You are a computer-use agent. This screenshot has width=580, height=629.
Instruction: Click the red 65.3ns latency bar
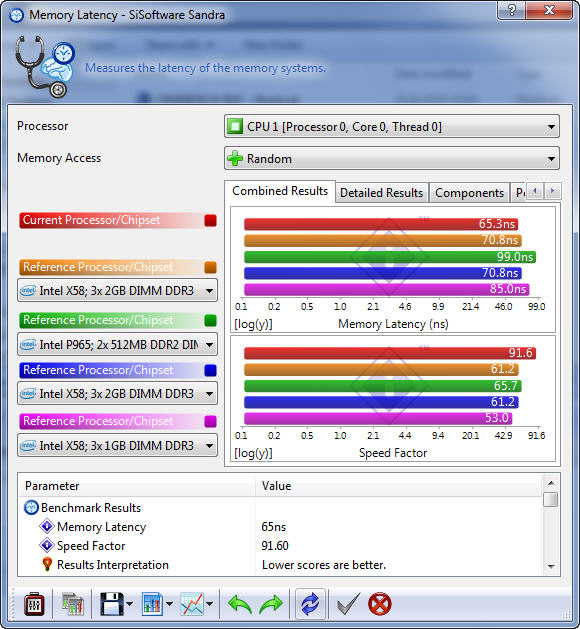[381, 224]
